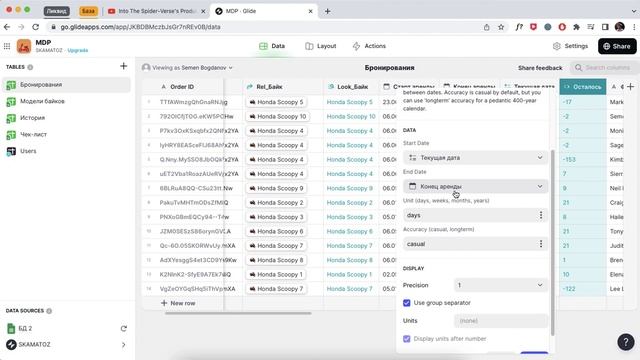
Task: Add a new table with plus icon
Action: pos(124,66)
